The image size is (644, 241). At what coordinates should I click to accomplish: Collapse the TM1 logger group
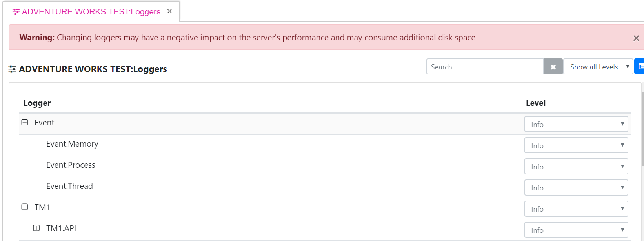coord(25,207)
